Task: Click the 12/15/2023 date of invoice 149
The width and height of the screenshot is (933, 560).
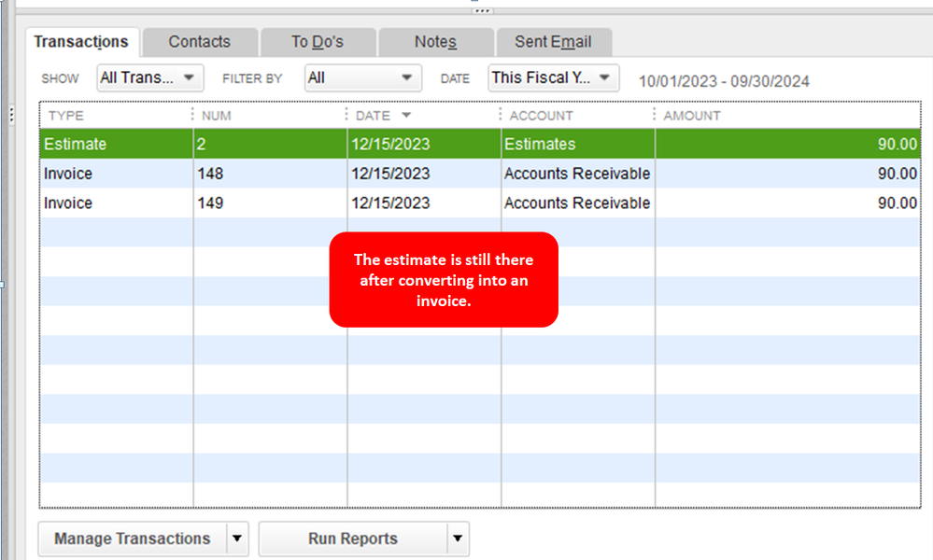Action: point(424,203)
